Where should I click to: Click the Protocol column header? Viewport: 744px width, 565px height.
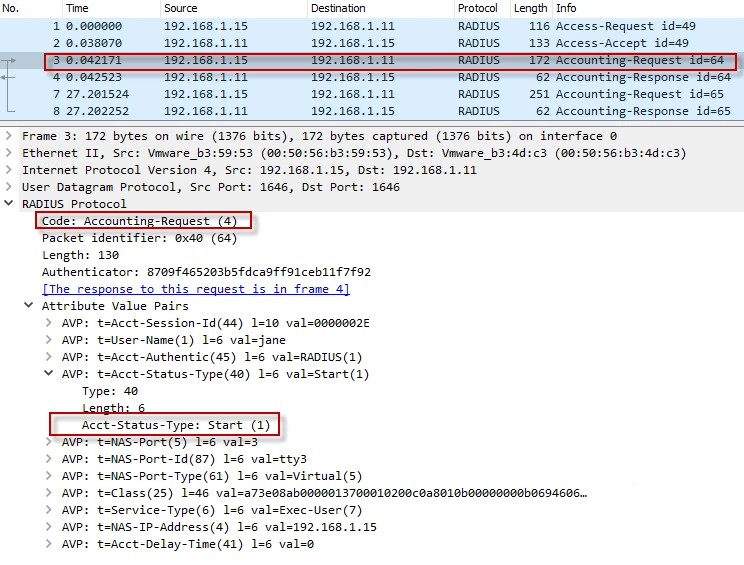point(477,8)
